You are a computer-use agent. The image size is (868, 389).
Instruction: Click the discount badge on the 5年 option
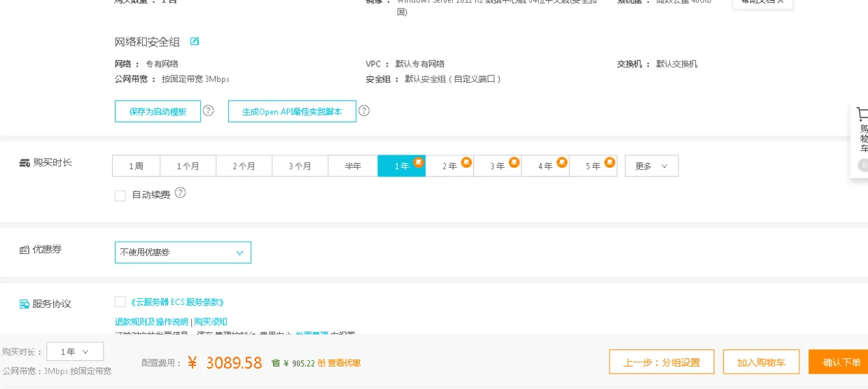pos(610,162)
